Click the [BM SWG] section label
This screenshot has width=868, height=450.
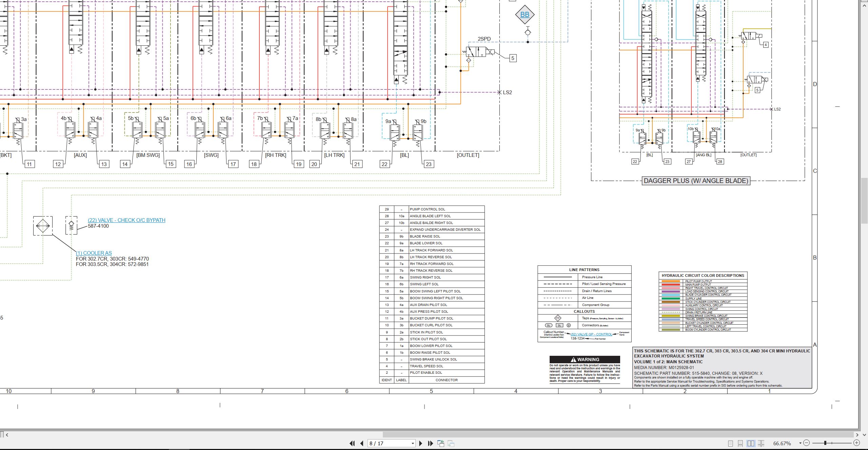[148, 155]
